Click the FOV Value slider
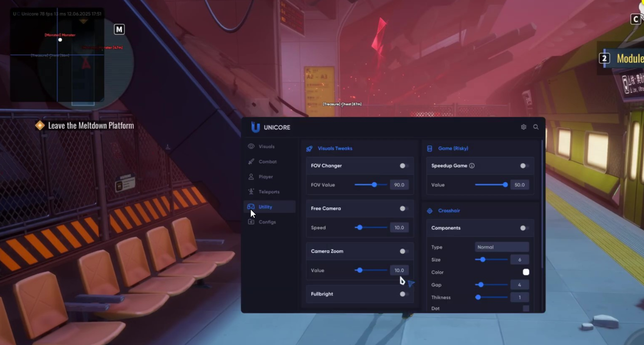 pyautogui.click(x=371, y=185)
